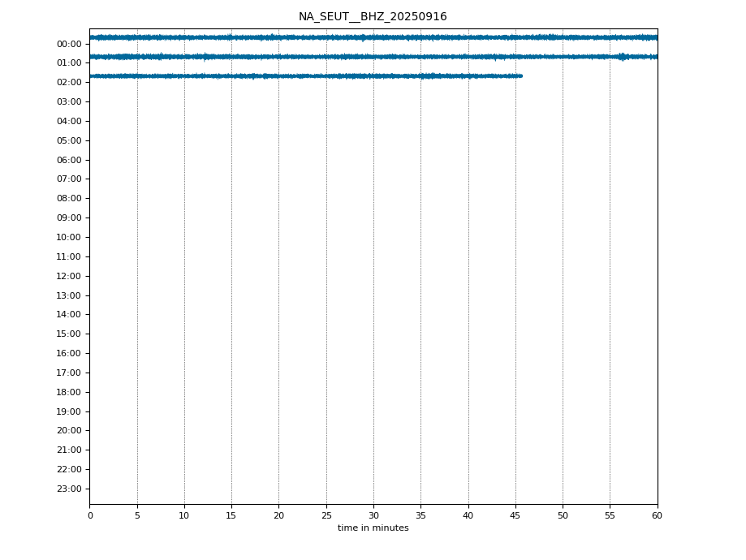
Task: Click the 30 minute tick label
Action: 373,515
